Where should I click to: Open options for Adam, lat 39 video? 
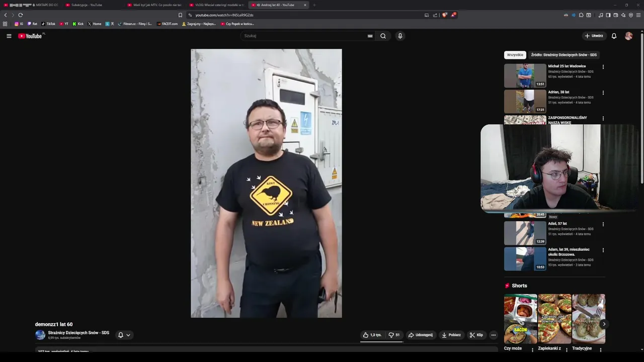tap(603, 250)
